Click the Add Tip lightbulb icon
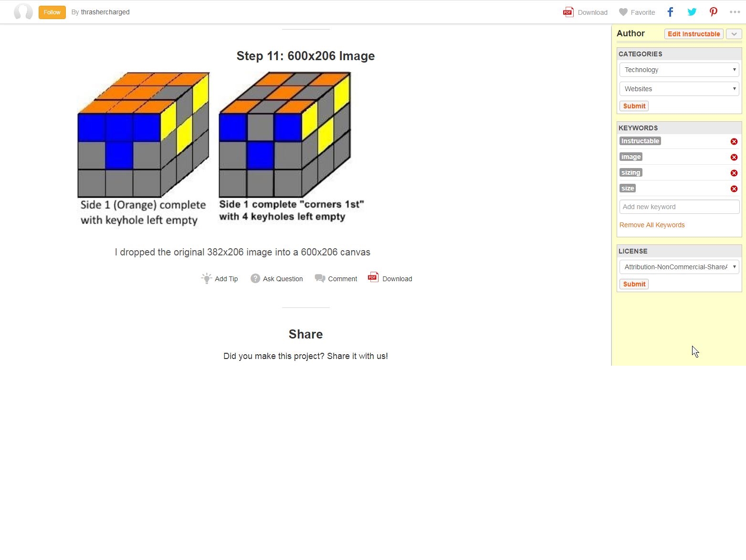The height and width of the screenshot is (560, 746). pos(206,278)
